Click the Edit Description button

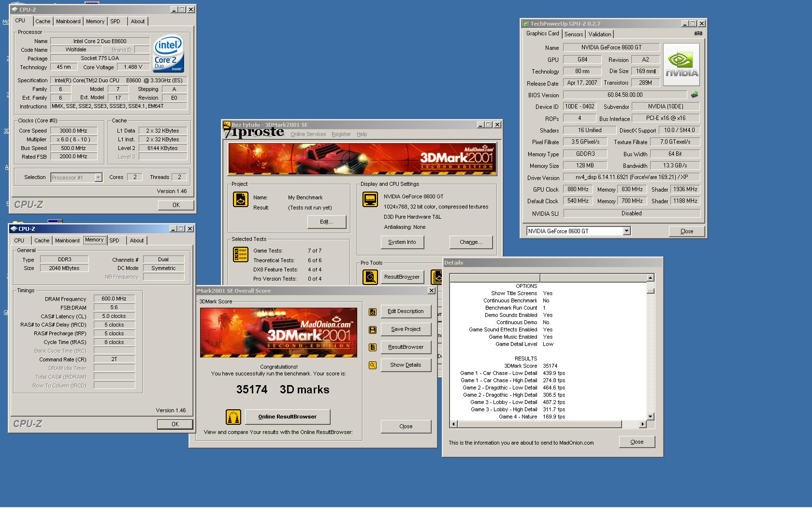(406, 312)
